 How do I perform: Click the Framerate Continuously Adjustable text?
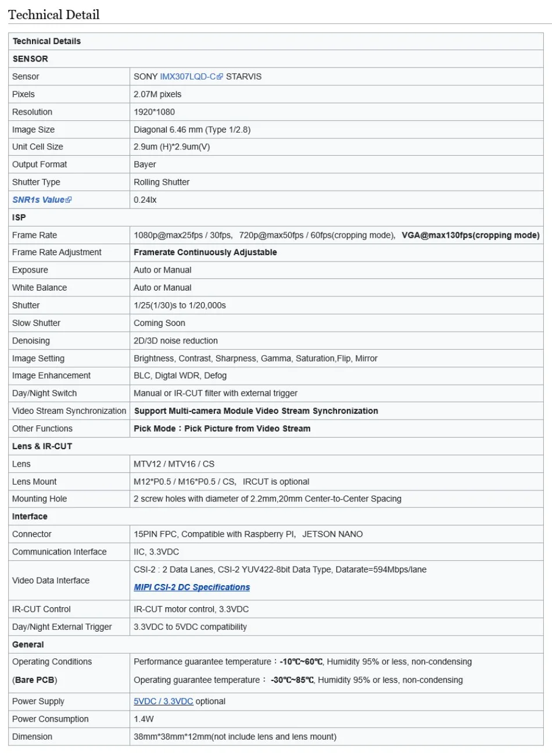205,252
